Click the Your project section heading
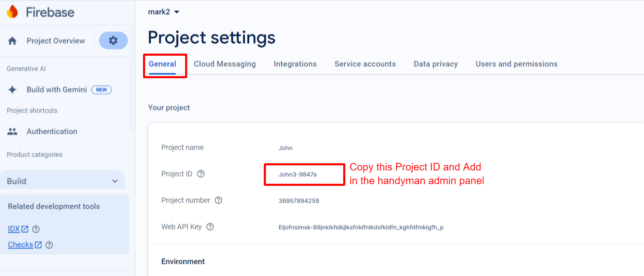The height and width of the screenshot is (276, 644). 169,108
